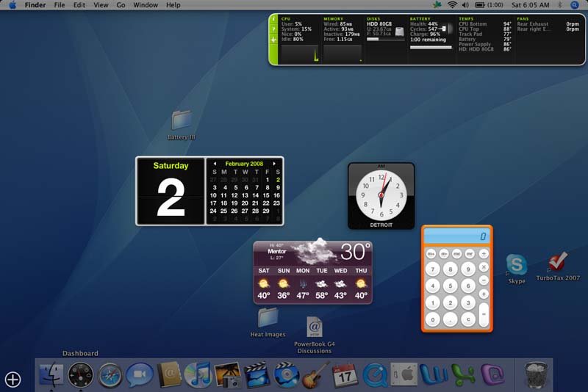
Task: Launch QuickTime Player from the Dock
Action: pos(375,374)
